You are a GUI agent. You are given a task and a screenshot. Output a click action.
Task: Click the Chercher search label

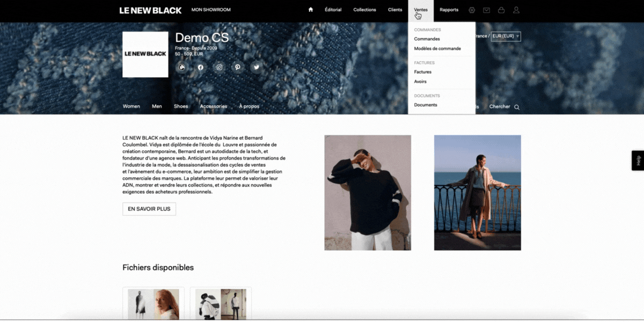pyautogui.click(x=500, y=107)
